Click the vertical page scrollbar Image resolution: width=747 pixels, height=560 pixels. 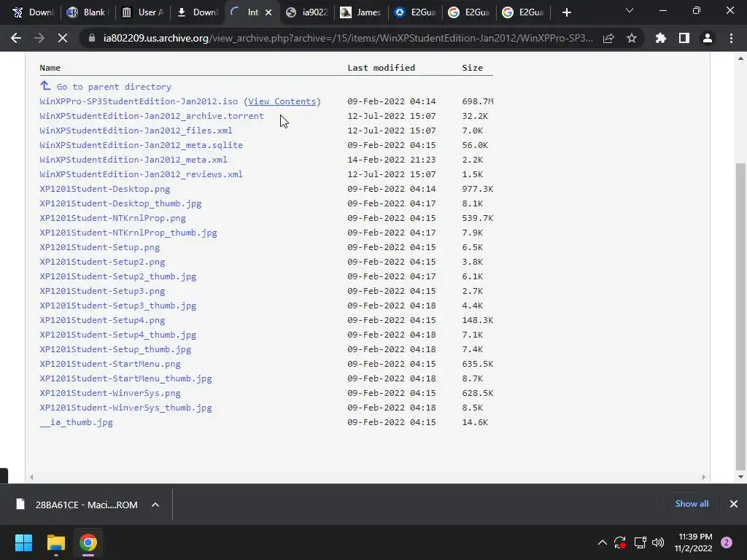click(740, 315)
